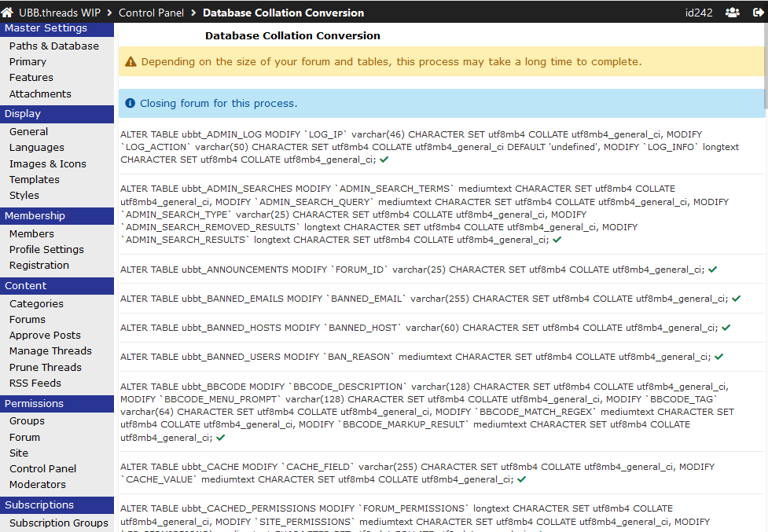The width and height of the screenshot is (768, 532).
Task: Go to Control Panel breadcrumb link
Action: 152,13
